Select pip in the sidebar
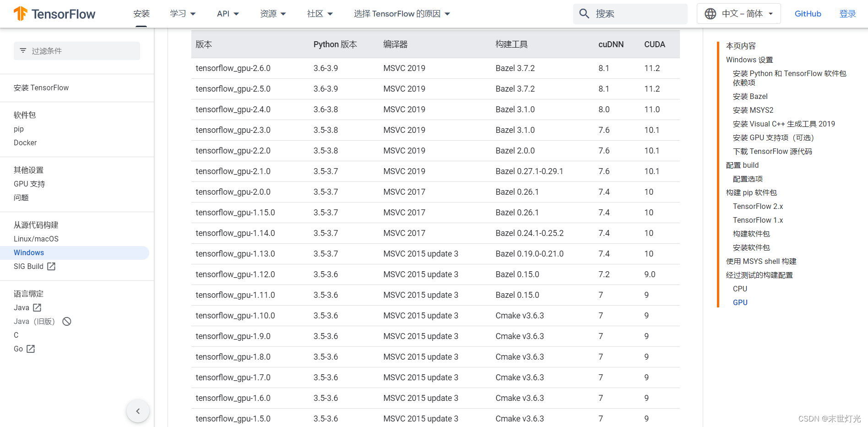Viewport: 868px width, 427px height. click(19, 129)
